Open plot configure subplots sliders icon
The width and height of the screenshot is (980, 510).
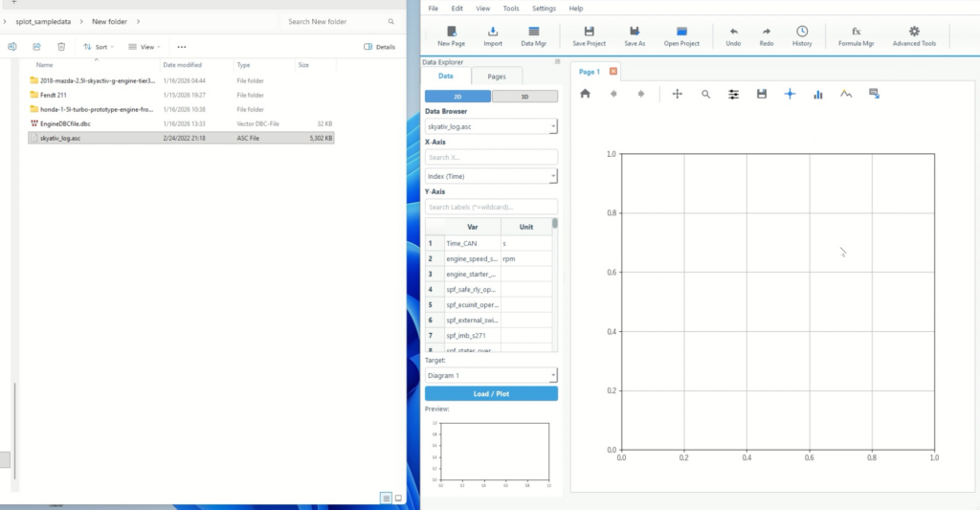[x=734, y=94]
